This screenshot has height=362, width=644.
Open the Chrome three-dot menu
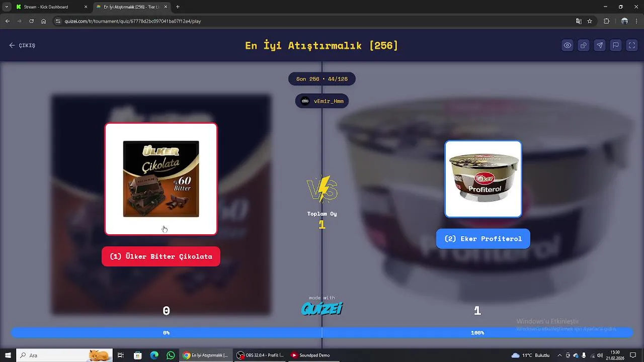coord(637,21)
